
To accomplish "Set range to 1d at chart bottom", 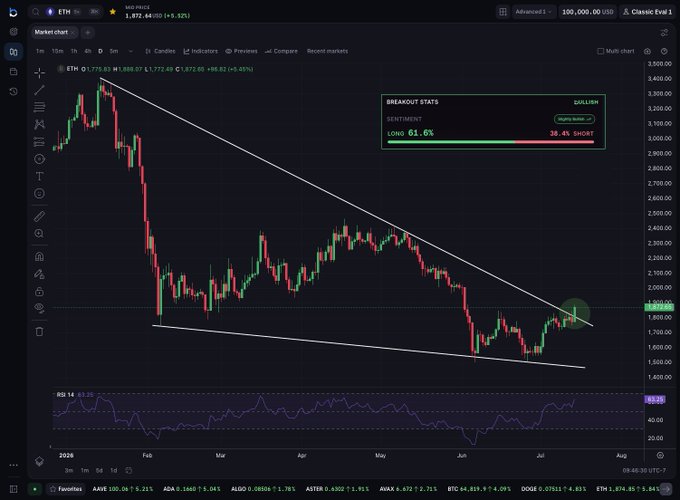I will click(114, 471).
